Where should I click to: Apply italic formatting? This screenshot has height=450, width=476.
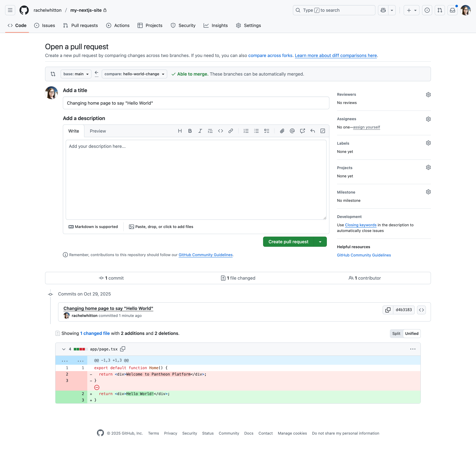200,131
